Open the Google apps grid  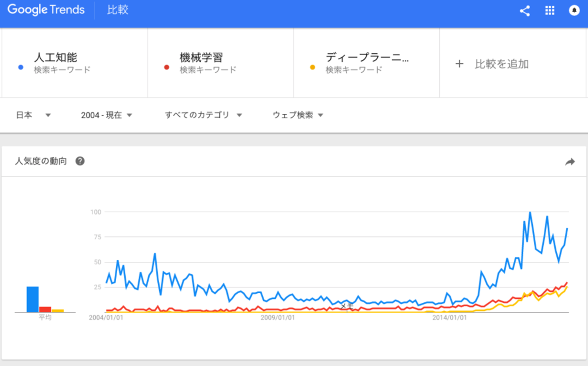pyautogui.click(x=550, y=11)
